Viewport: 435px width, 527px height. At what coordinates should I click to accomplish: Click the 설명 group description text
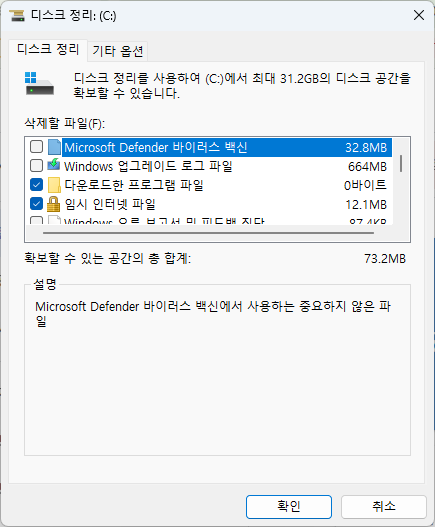(213, 313)
